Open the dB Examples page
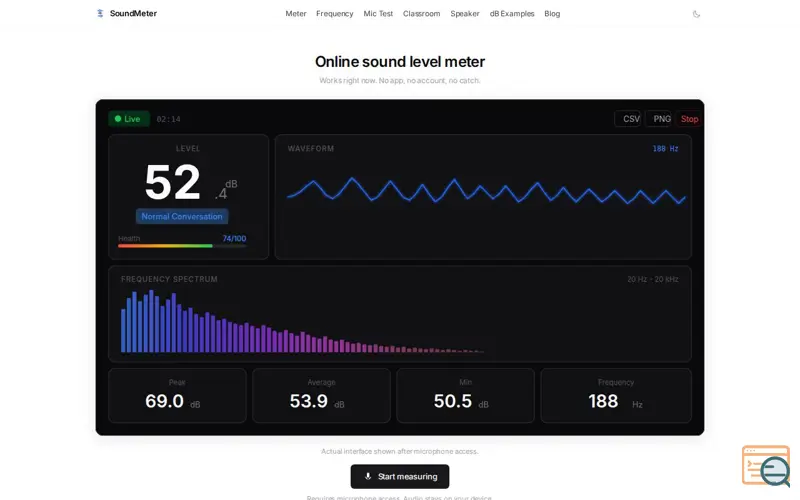This screenshot has height=500, width=800. coord(512,14)
